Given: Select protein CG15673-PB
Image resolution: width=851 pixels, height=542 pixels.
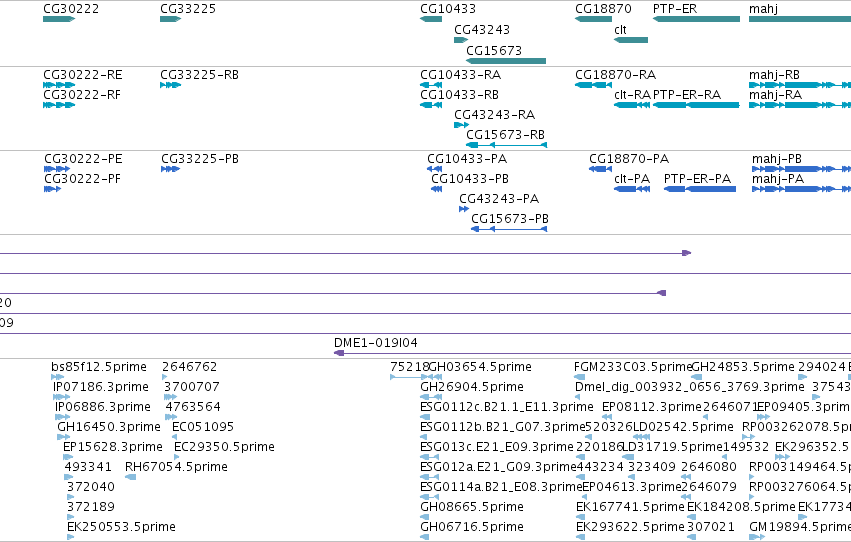Looking at the screenshot, I should [509, 229].
